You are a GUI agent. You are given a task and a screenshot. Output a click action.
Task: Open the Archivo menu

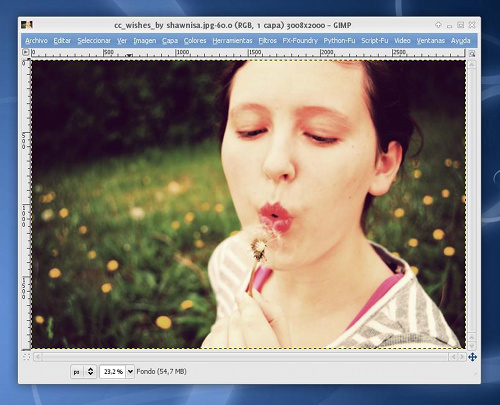click(x=36, y=41)
